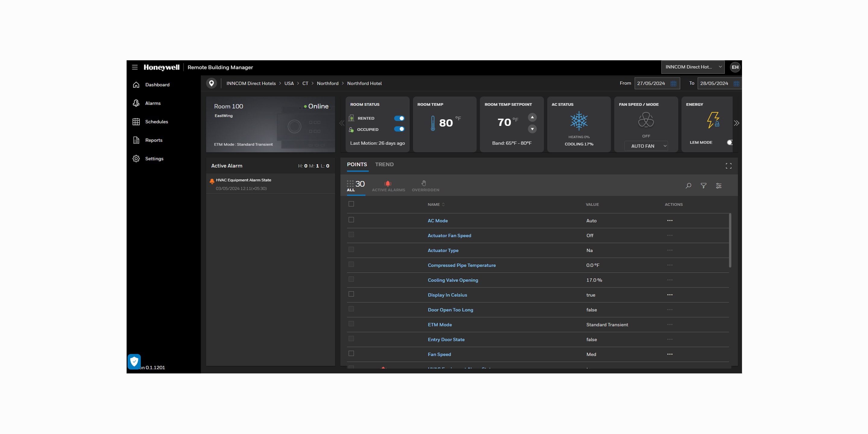
Task: Click the To date field 28/05/2024
Action: tap(719, 83)
